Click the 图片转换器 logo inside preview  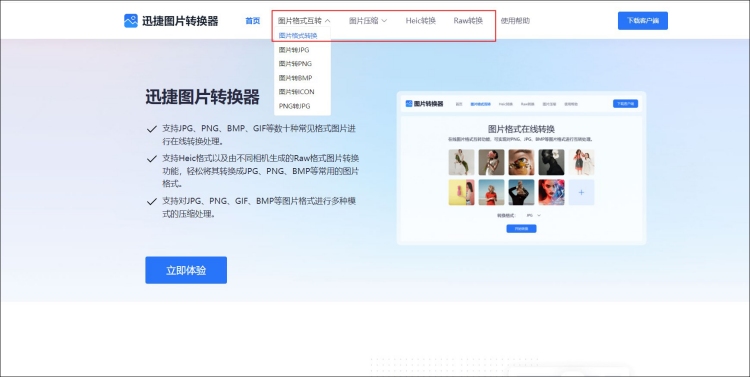[x=424, y=104]
